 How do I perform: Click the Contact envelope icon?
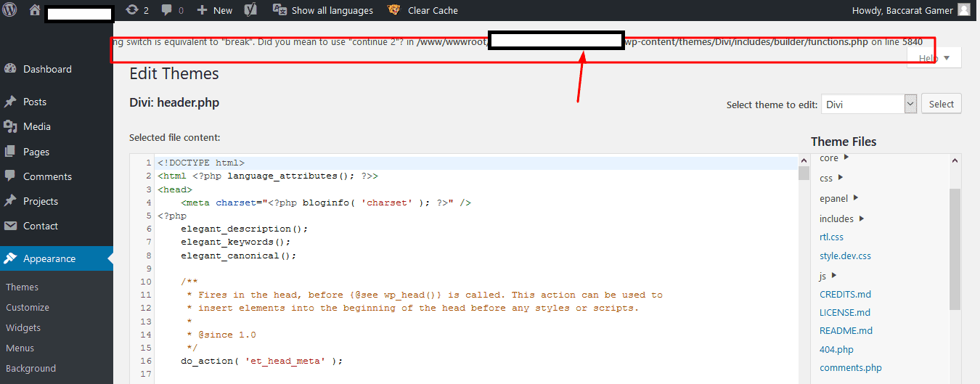click(10, 226)
